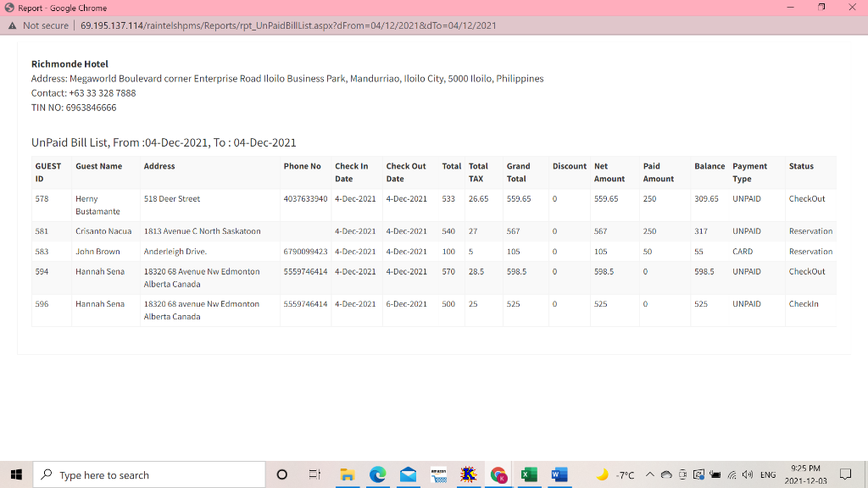Open the Amazon shopping app on the taskbar

[438, 474]
